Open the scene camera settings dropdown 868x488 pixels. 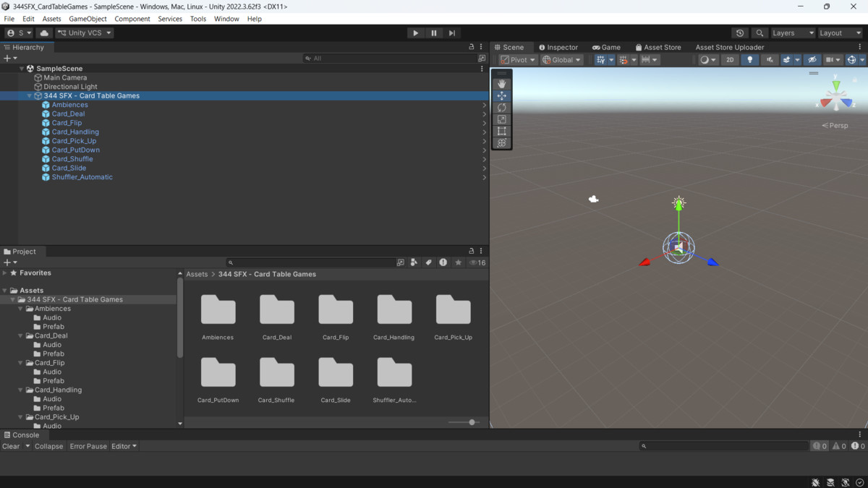click(x=833, y=60)
